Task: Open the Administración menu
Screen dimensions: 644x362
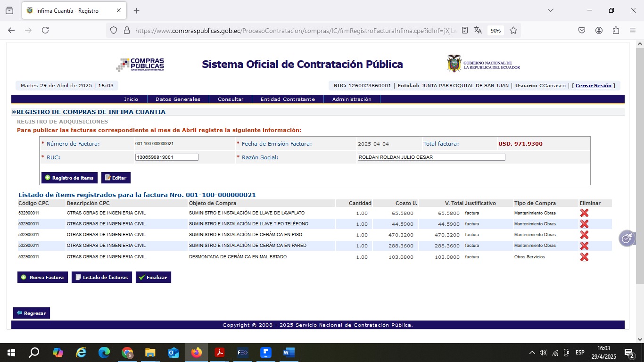Action: (x=352, y=99)
